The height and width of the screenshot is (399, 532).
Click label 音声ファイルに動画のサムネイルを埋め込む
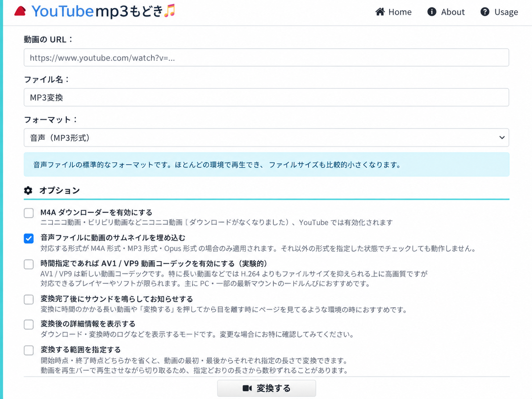click(113, 238)
